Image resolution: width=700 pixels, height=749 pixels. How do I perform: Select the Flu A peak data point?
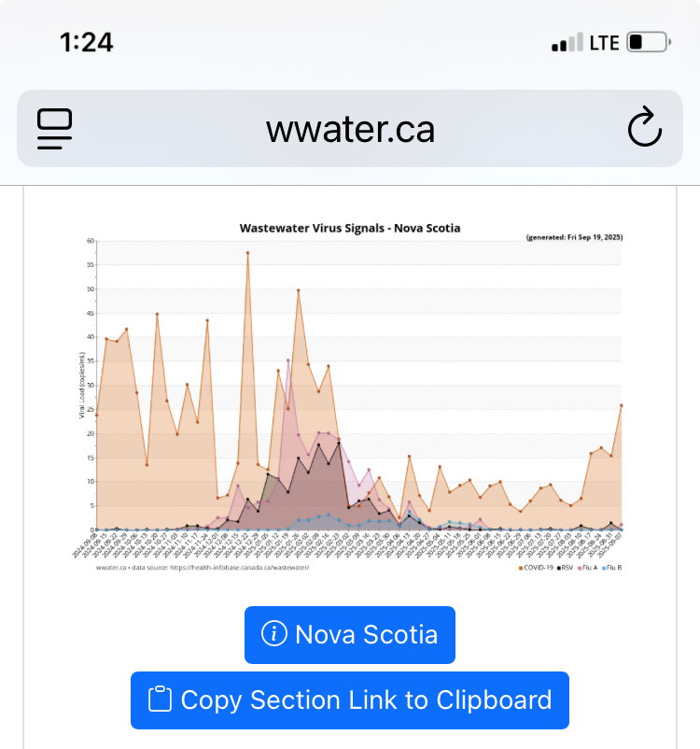288,360
